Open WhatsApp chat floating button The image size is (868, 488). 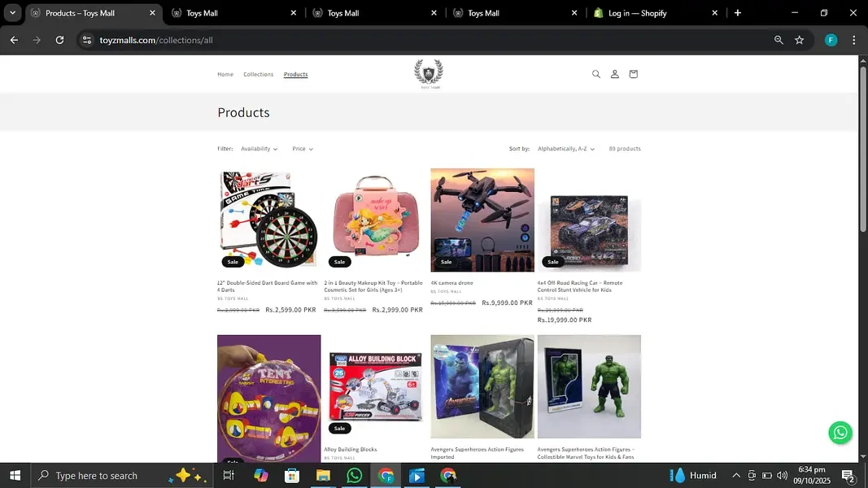pyautogui.click(x=840, y=433)
